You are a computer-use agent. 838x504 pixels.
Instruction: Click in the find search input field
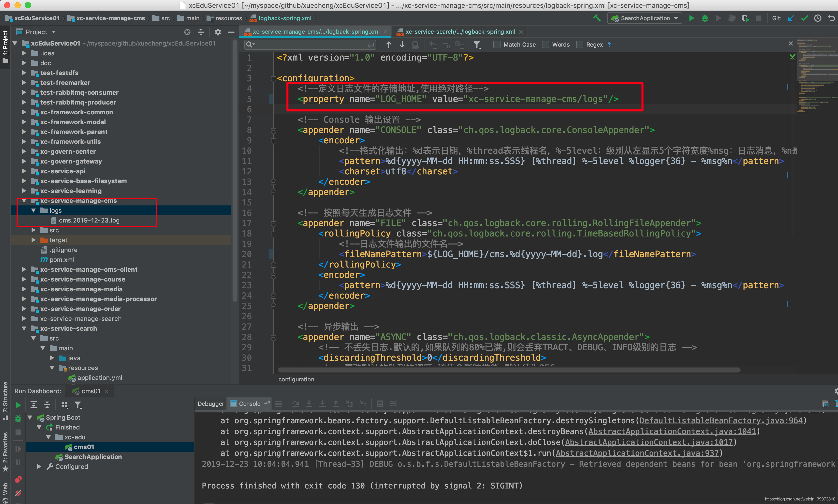pyautogui.click(x=309, y=45)
